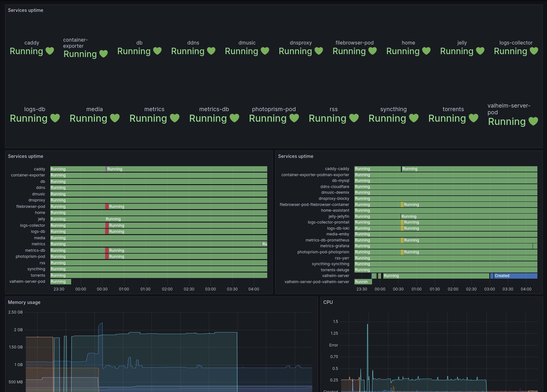Click the heart next to home Running
The image size is (547, 392).
[427, 51]
